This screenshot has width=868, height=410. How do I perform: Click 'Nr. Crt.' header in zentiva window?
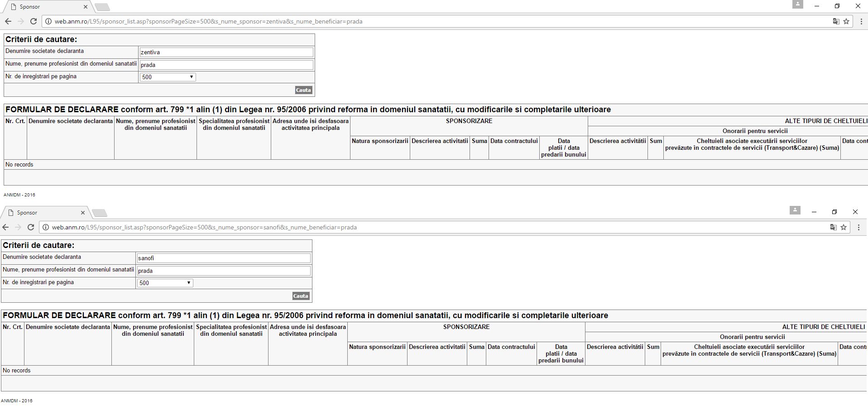pos(15,121)
